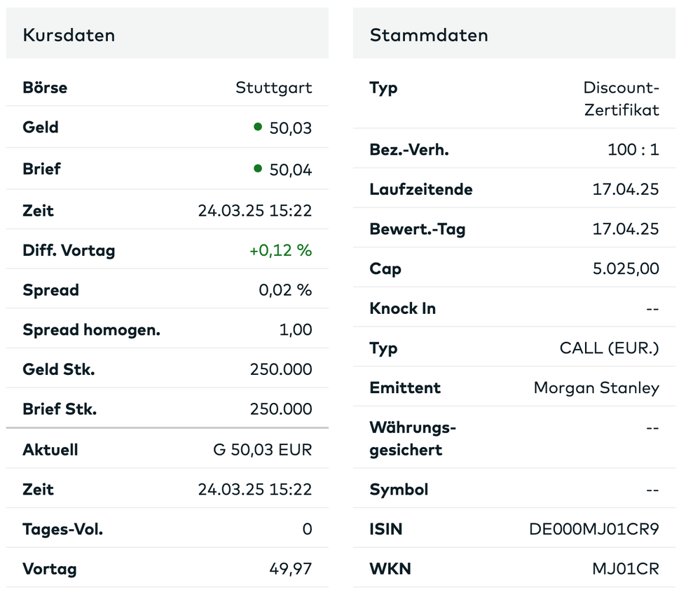Select the Diff. Vortag +0,12 % value
This screenshot has height=590, width=700.
point(280,250)
